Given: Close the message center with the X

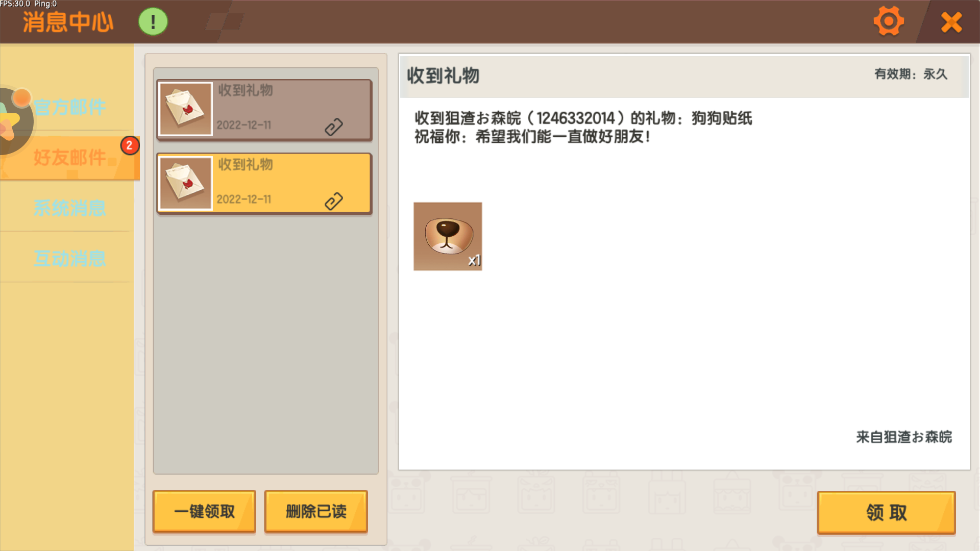Looking at the screenshot, I should [951, 22].
